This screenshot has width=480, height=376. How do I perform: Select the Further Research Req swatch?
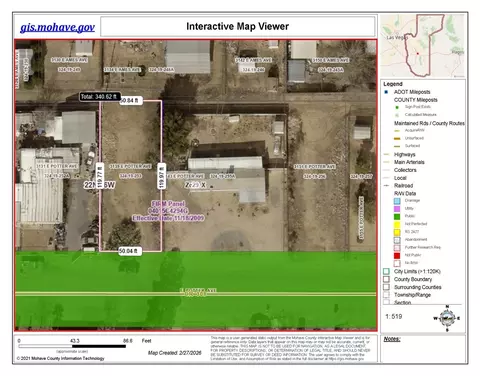[397, 248]
